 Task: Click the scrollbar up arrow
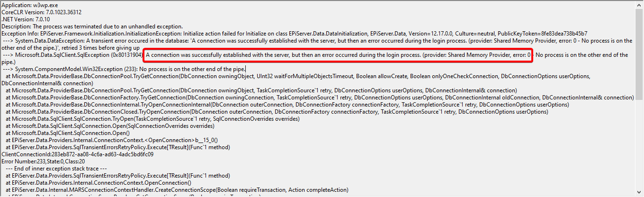pyautogui.click(x=639, y=4)
